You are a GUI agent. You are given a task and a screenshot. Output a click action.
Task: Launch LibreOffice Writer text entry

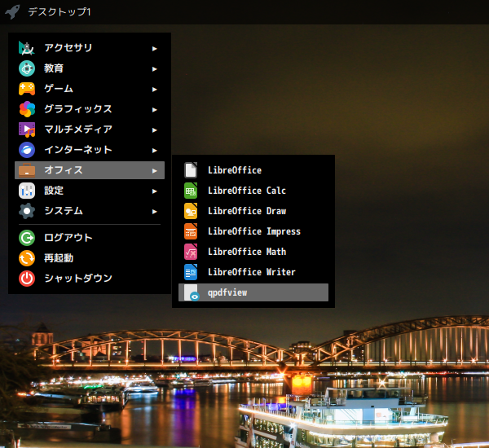(253, 272)
